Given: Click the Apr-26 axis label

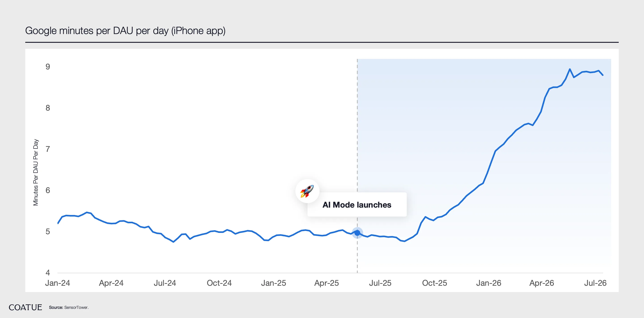Looking at the screenshot, I should pos(542,283).
